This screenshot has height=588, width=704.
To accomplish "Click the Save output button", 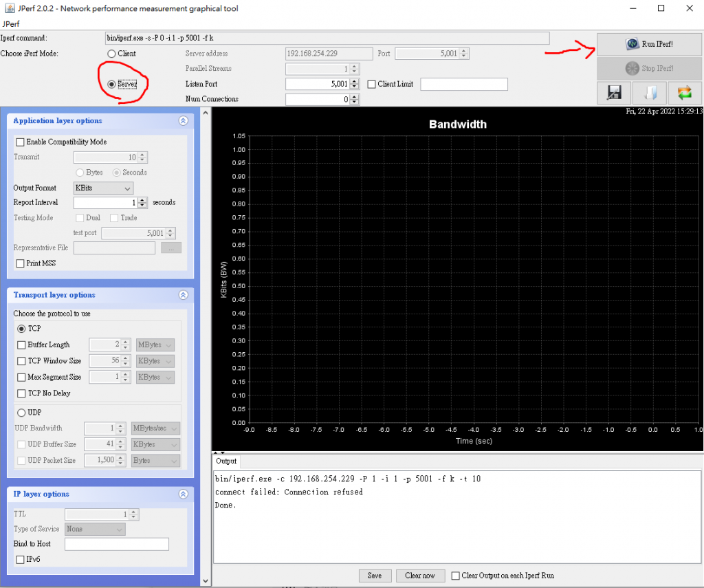I will [375, 576].
